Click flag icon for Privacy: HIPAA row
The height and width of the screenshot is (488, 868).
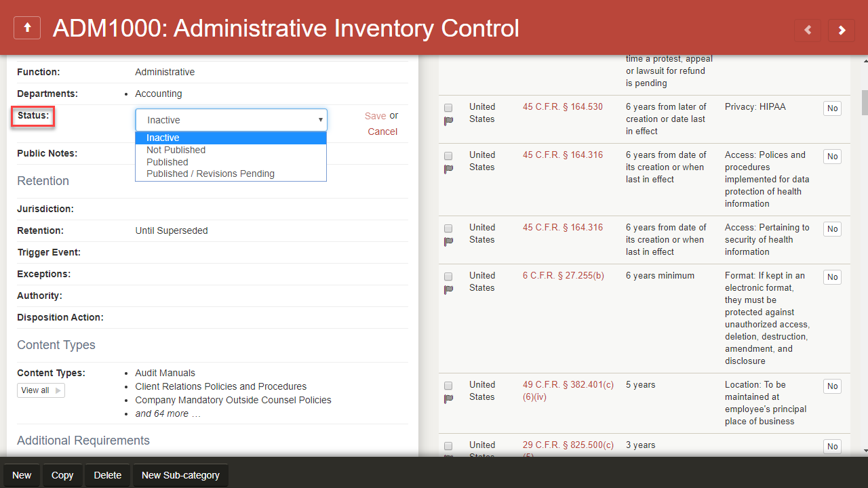tap(448, 121)
